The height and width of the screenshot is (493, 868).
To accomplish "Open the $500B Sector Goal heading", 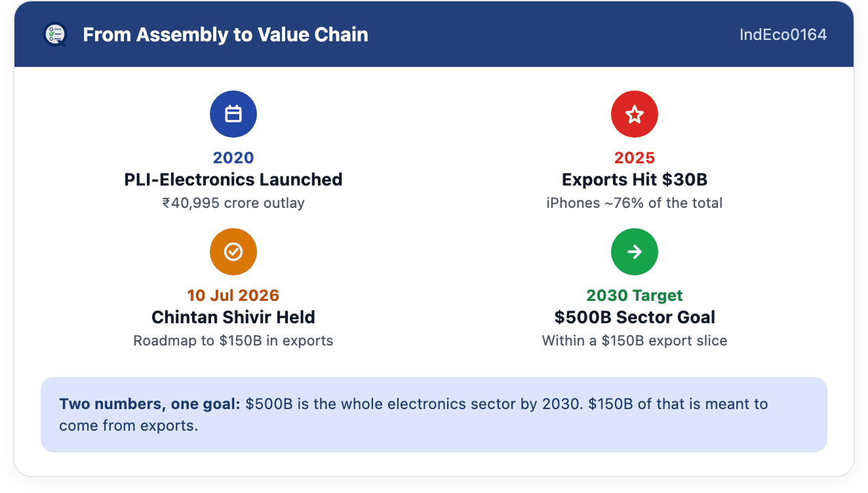I will click(x=634, y=317).
